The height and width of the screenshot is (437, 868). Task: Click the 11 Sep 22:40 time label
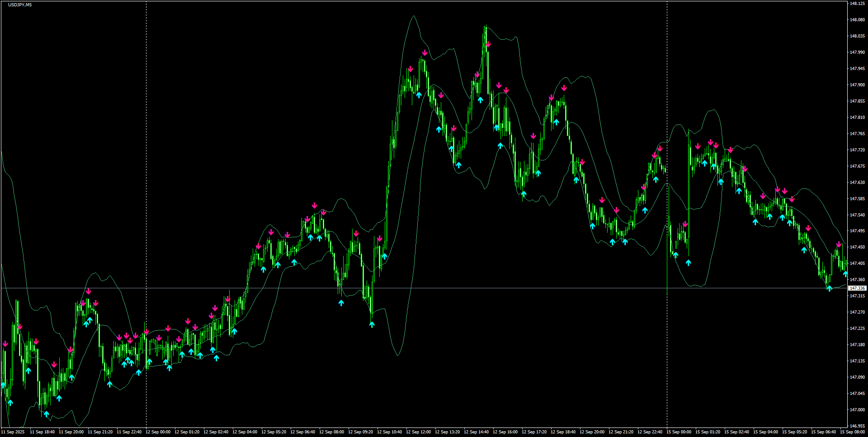pyautogui.click(x=129, y=432)
